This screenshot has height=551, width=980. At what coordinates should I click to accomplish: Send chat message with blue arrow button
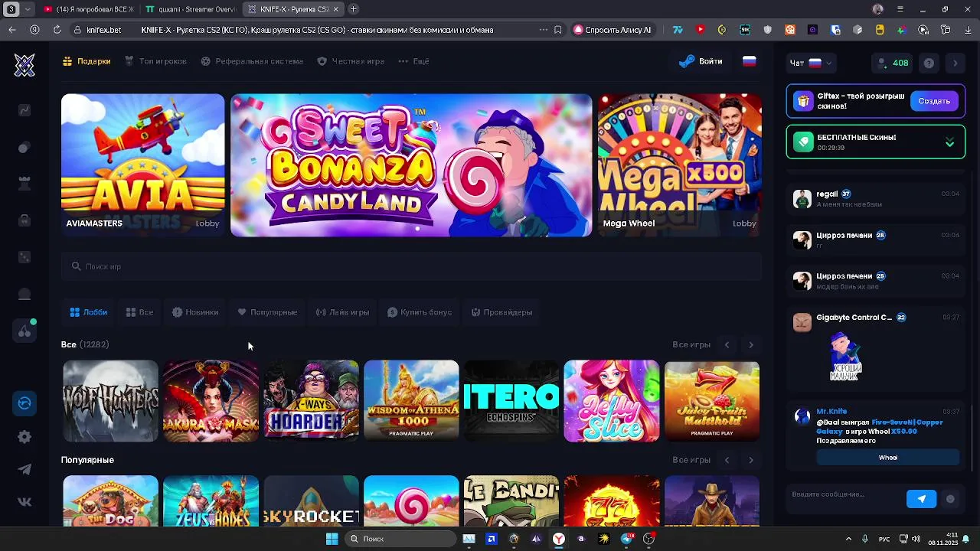tap(922, 499)
